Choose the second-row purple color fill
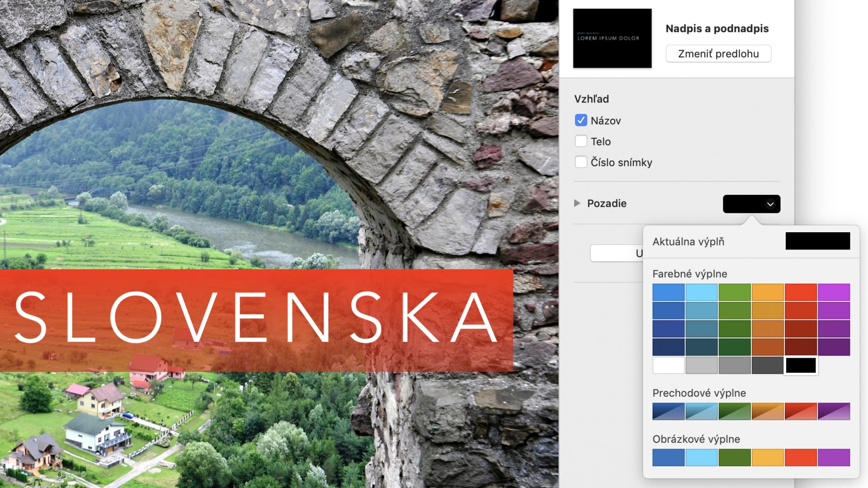The height and width of the screenshot is (488, 868). pyautogui.click(x=834, y=310)
